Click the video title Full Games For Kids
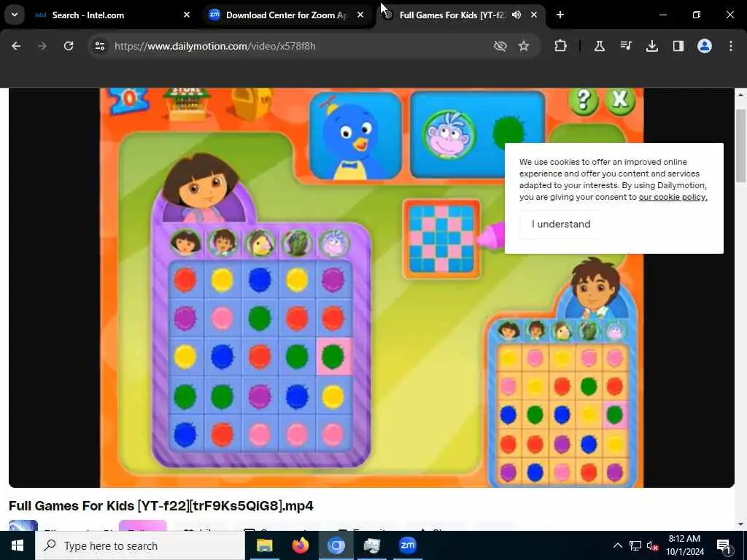This screenshot has width=747, height=560. (161, 506)
